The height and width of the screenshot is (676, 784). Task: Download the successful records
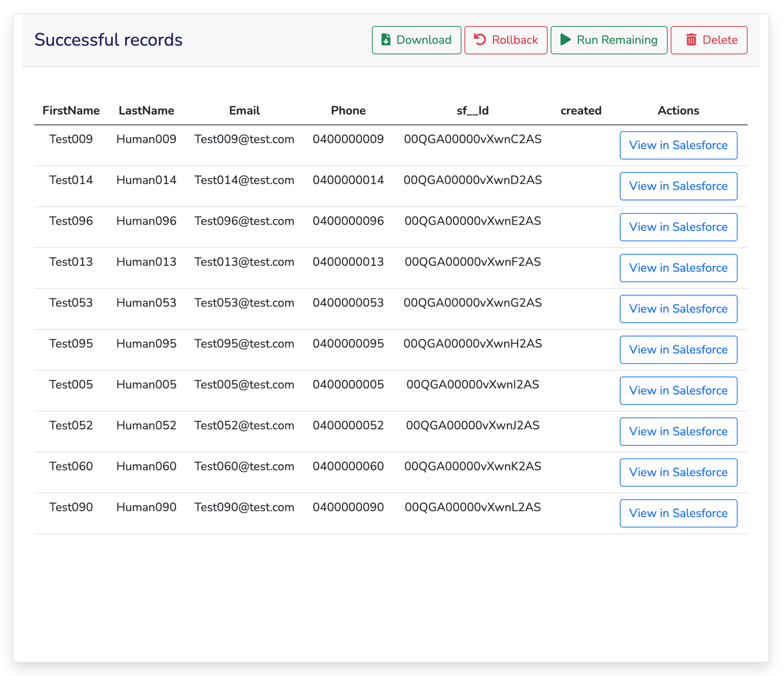416,39
